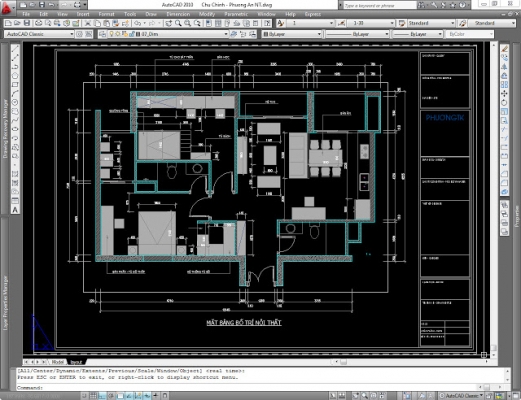Click the Save icon in the standard toolbar
521x400 pixels.
(x=27, y=23)
